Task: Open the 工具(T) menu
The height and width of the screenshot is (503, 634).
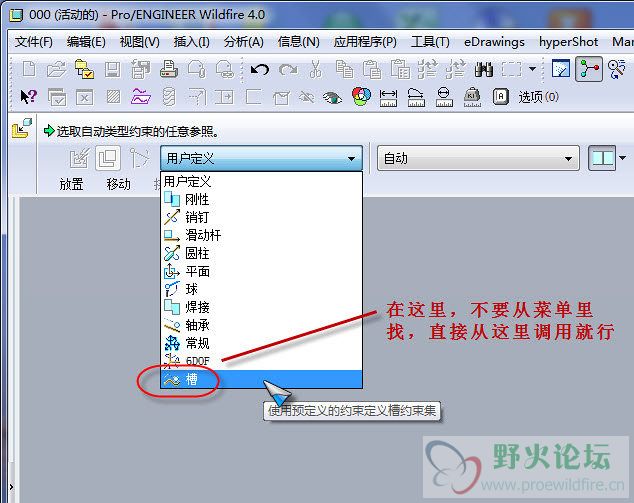Action: (x=430, y=42)
